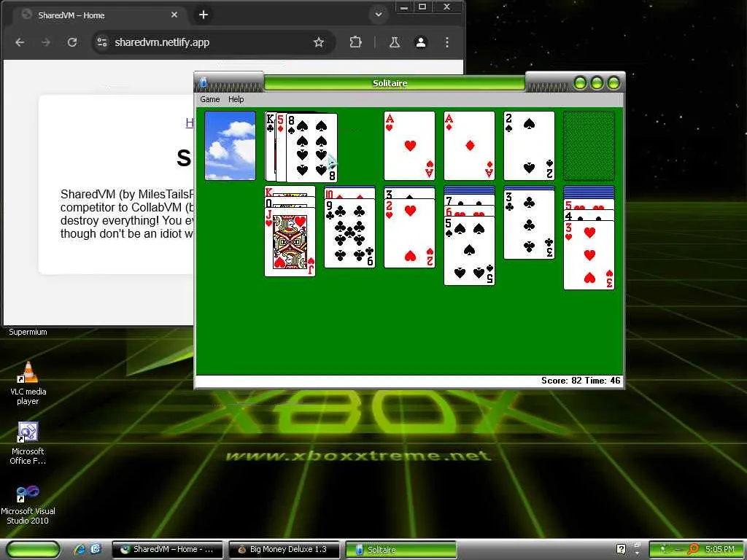Click the King at top of first tableau column

tap(290, 192)
